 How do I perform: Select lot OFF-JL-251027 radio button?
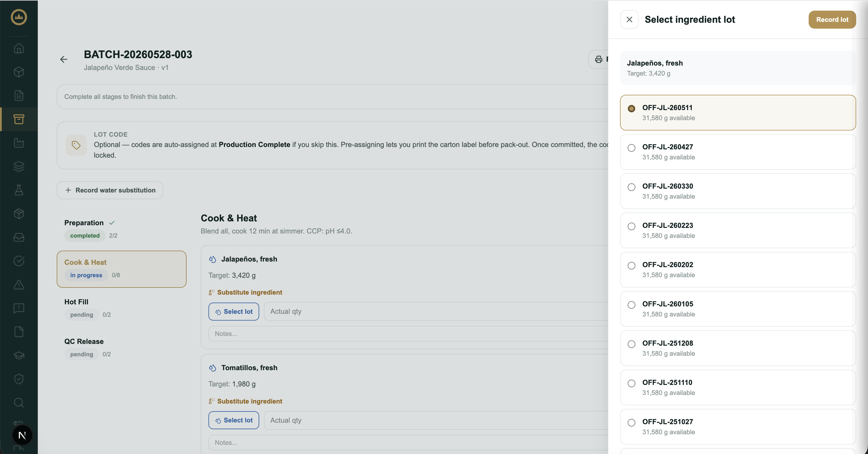[632, 422]
